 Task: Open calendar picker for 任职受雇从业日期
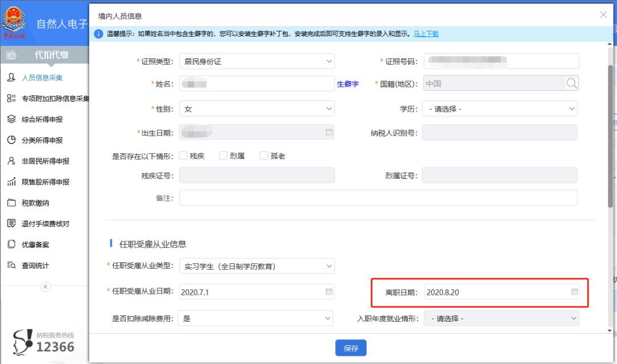329,292
